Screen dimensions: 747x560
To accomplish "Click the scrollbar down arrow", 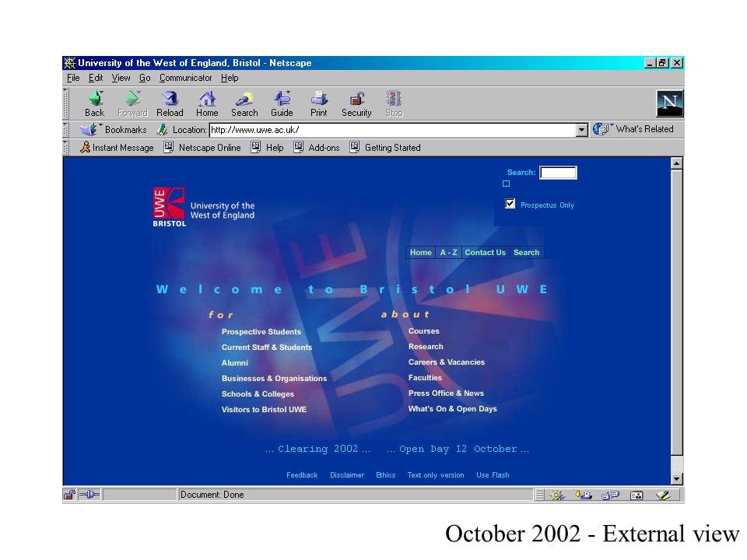I will [676, 479].
